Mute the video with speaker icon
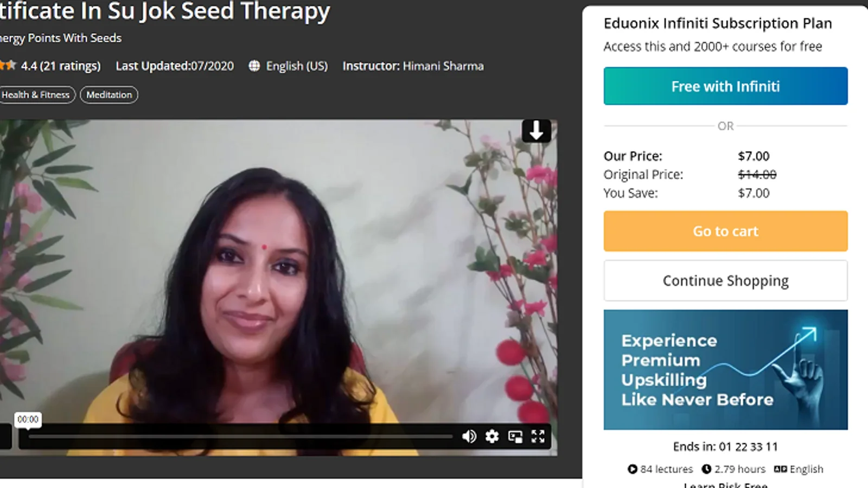 (469, 436)
